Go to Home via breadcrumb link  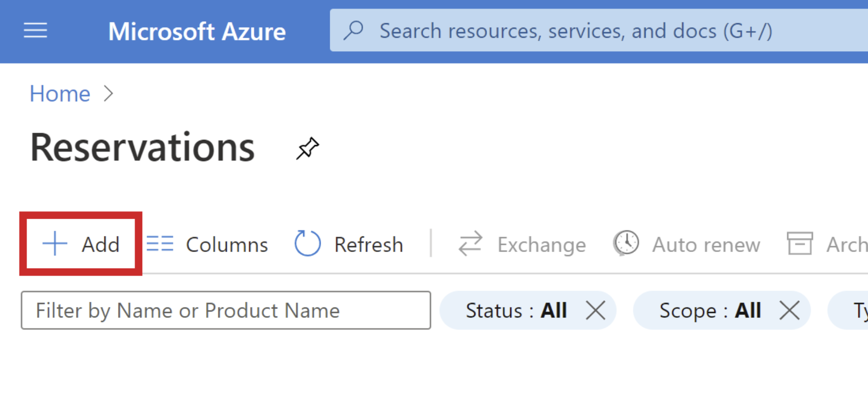(60, 93)
